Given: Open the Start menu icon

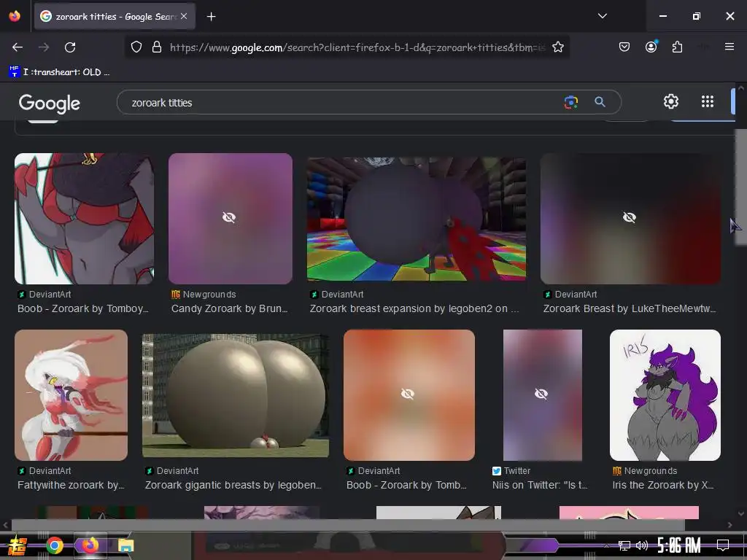Looking at the screenshot, I should click(x=18, y=545).
